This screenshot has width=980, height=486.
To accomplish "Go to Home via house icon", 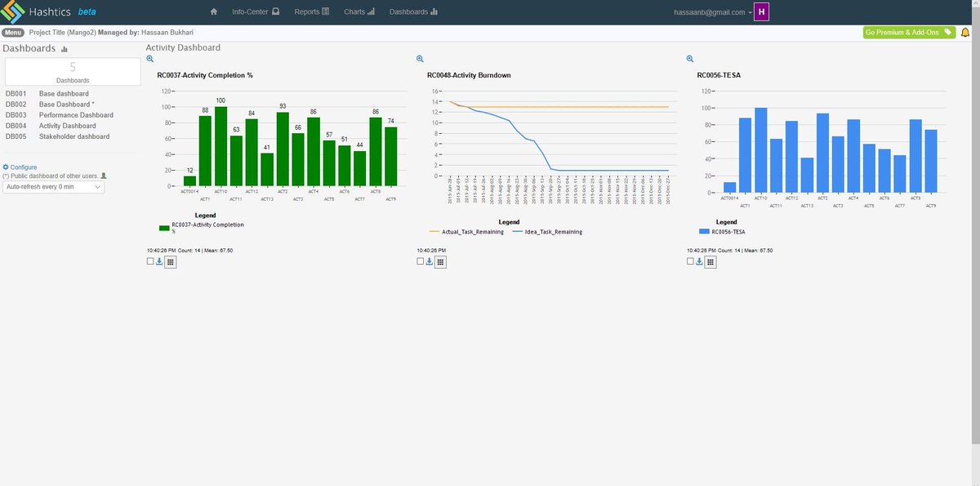I will (214, 12).
